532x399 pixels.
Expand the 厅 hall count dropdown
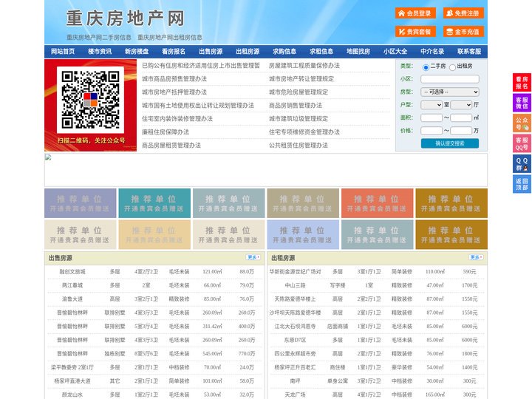pyautogui.click(x=461, y=105)
